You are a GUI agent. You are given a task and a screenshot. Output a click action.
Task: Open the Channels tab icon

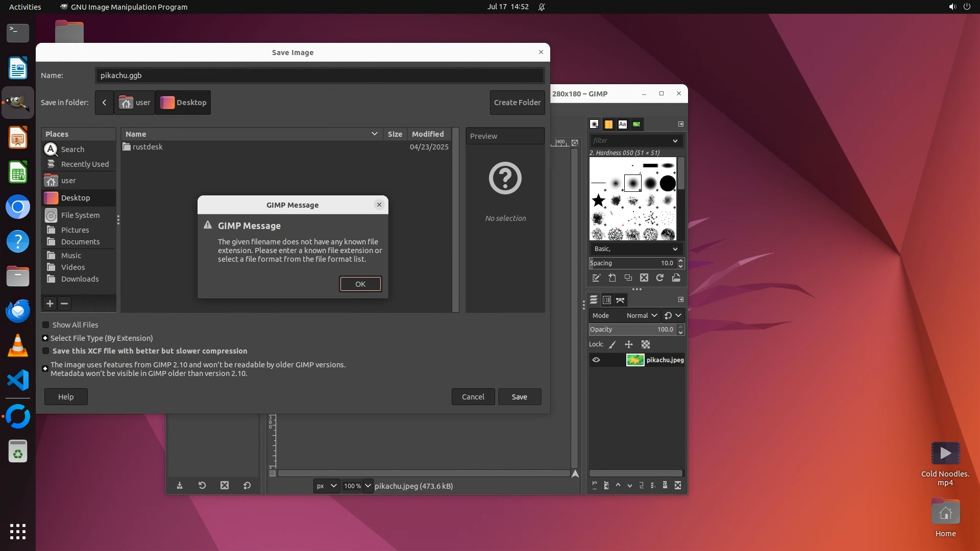[607, 300]
